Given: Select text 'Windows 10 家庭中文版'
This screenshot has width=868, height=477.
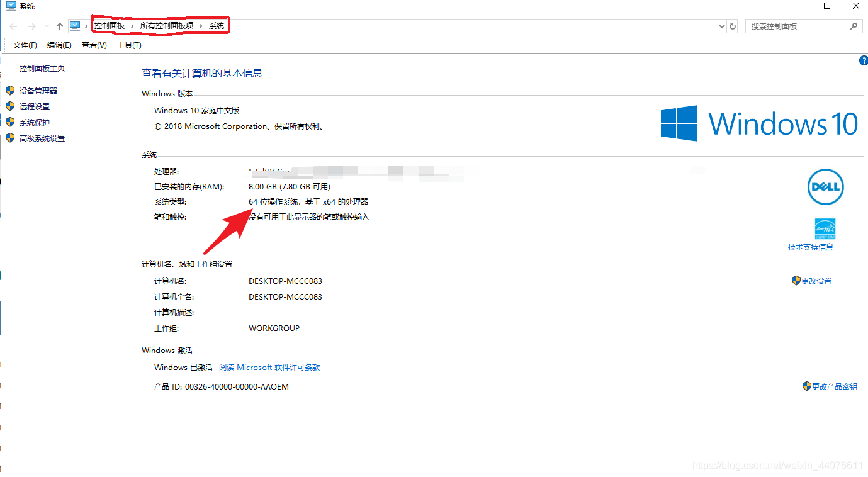Looking at the screenshot, I should pyautogui.click(x=197, y=111).
